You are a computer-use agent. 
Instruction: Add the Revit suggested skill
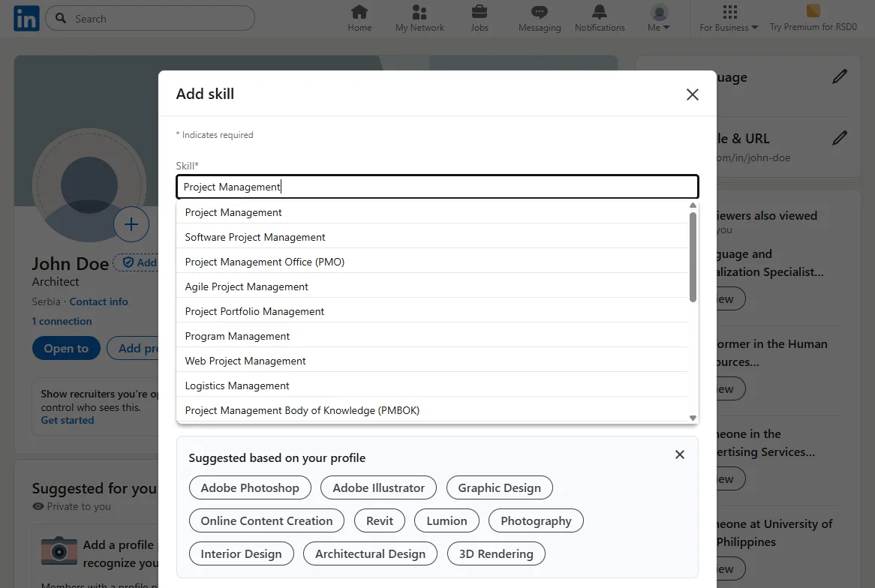tap(380, 520)
